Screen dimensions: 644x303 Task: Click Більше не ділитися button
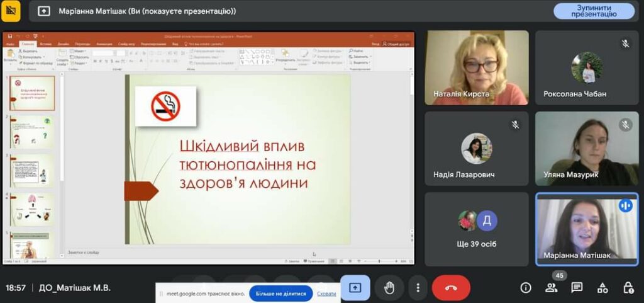[281, 294]
